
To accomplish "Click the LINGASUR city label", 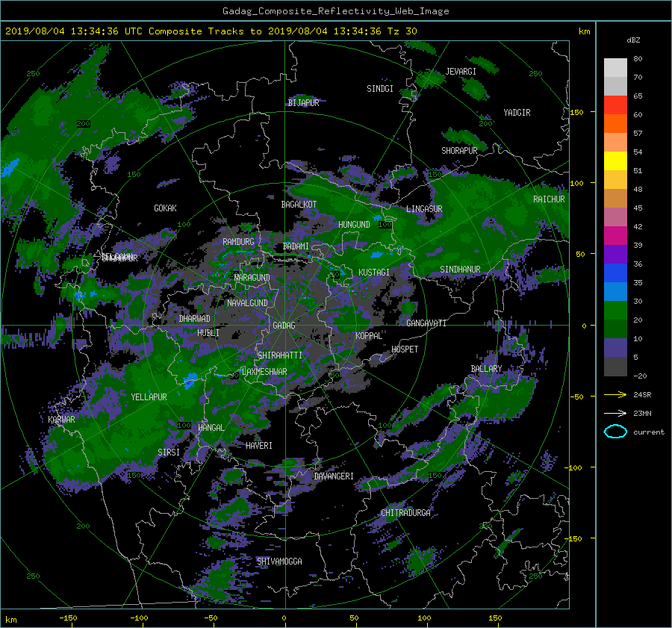I will tap(424, 209).
